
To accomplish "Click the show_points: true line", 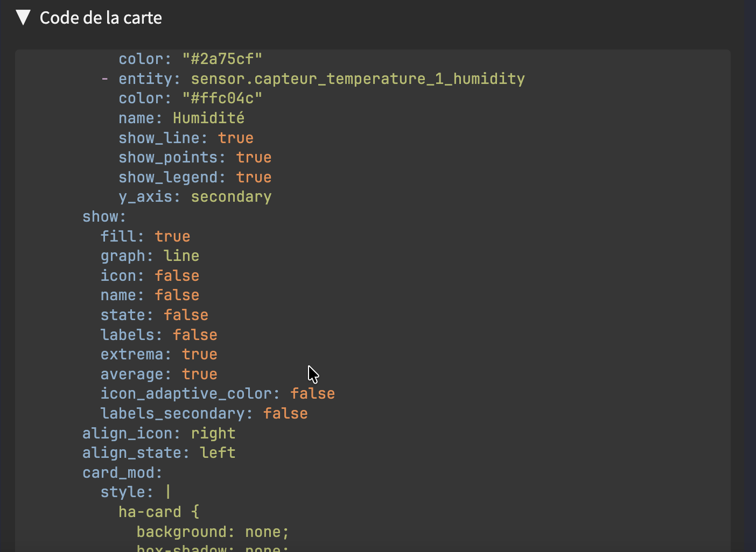I will [x=195, y=157].
